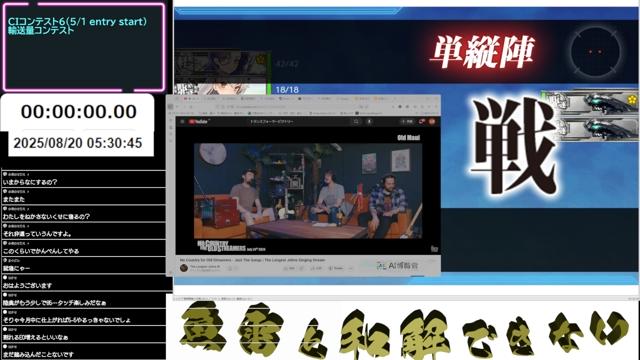Click the YouTube voice search microphone

[x=369, y=121]
